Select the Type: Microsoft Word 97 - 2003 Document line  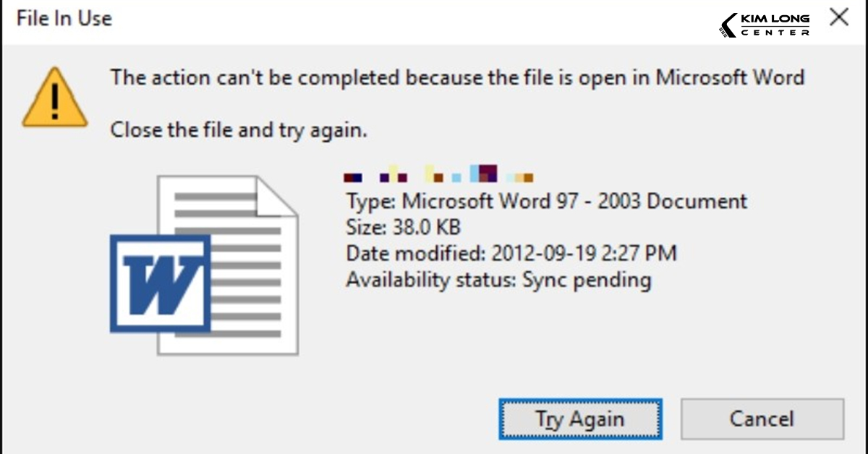tap(546, 201)
